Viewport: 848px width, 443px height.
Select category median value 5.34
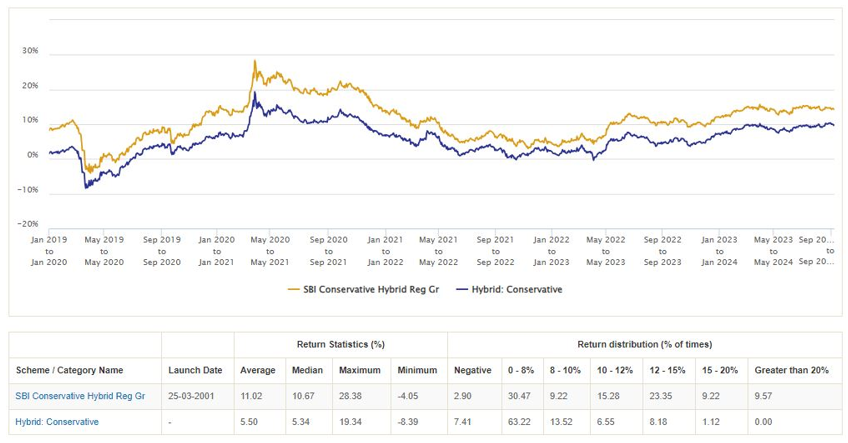click(x=301, y=422)
